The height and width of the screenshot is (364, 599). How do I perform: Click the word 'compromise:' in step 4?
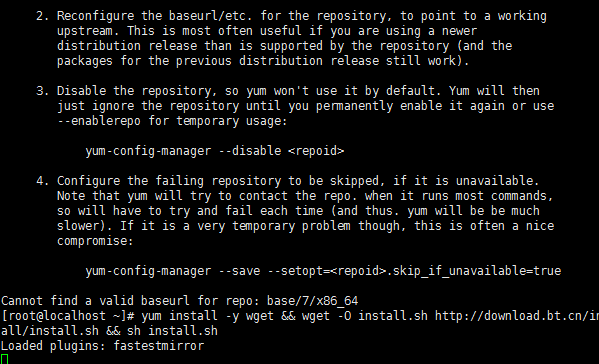coord(95,241)
